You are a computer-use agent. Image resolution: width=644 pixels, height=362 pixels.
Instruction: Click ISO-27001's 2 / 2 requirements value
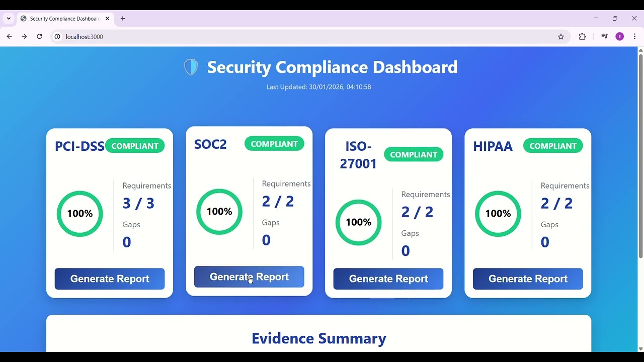click(417, 212)
